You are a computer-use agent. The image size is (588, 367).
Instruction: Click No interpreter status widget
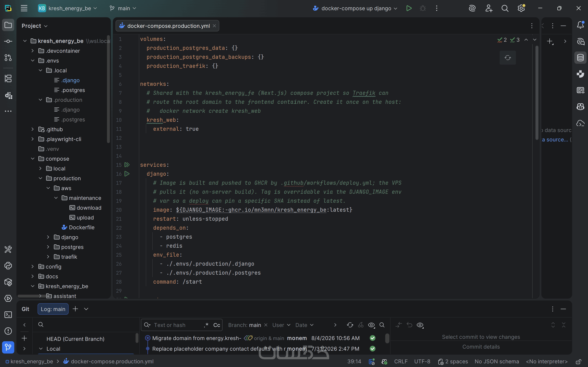click(547, 362)
